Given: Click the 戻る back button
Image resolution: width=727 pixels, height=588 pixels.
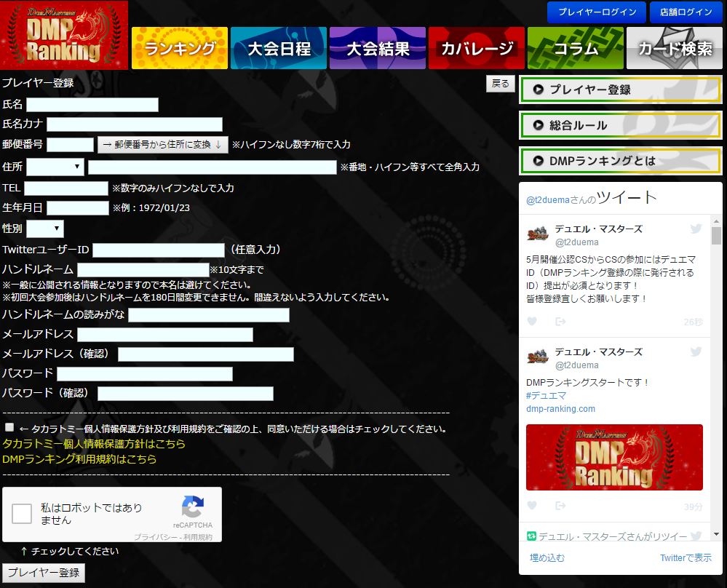Looking at the screenshot, I should click(500, 84).
